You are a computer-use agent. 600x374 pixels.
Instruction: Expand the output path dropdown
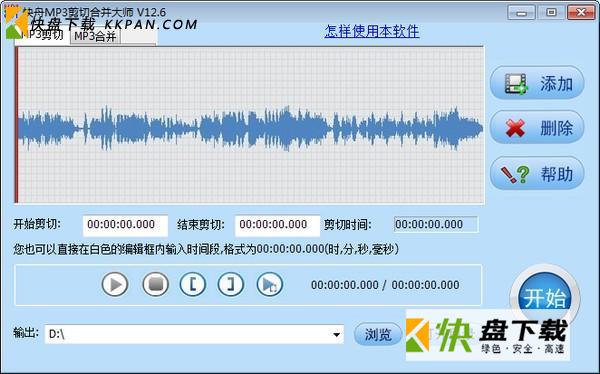pyautogui.click(x=336, y=335)
